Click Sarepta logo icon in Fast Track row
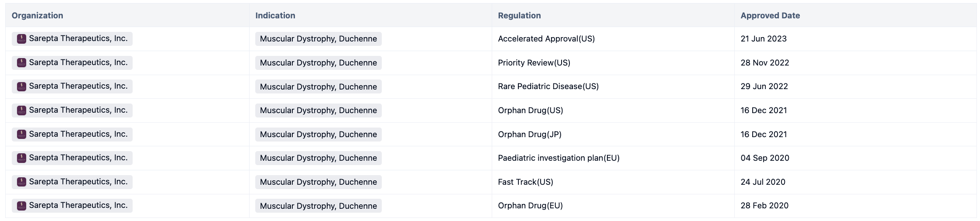Screen dimensions: 980x221 [x=21, y=182]
